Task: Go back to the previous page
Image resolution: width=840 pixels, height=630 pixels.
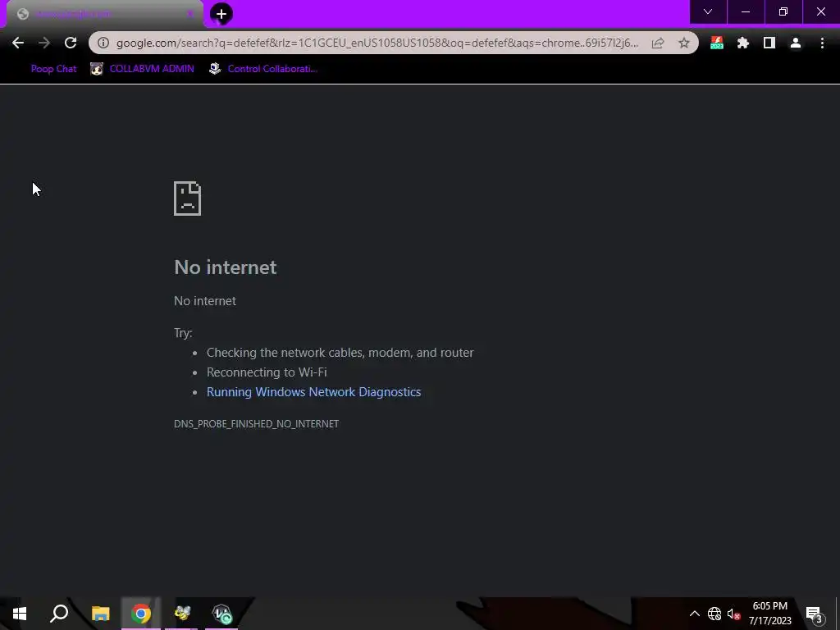Action: [18, 43]
